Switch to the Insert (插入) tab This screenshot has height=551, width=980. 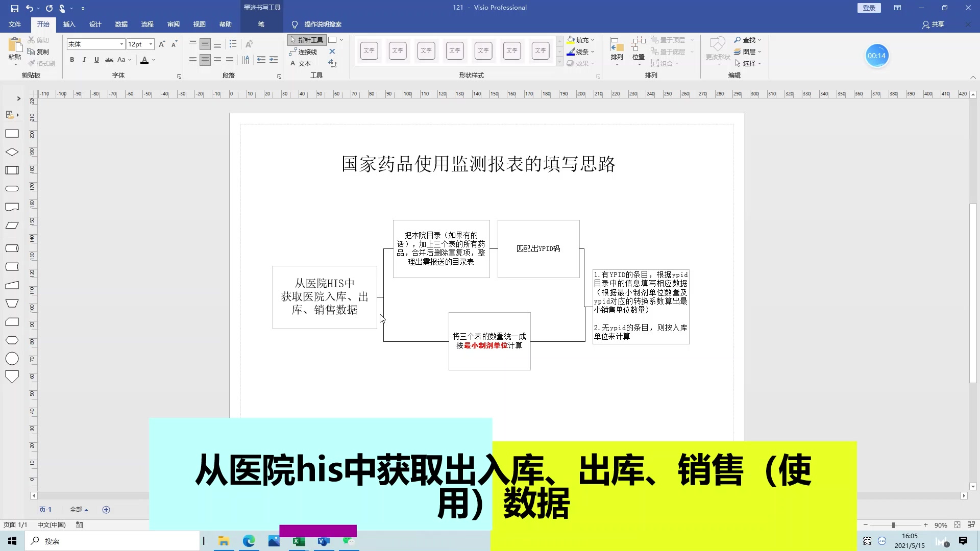click(x=69, y=24)
